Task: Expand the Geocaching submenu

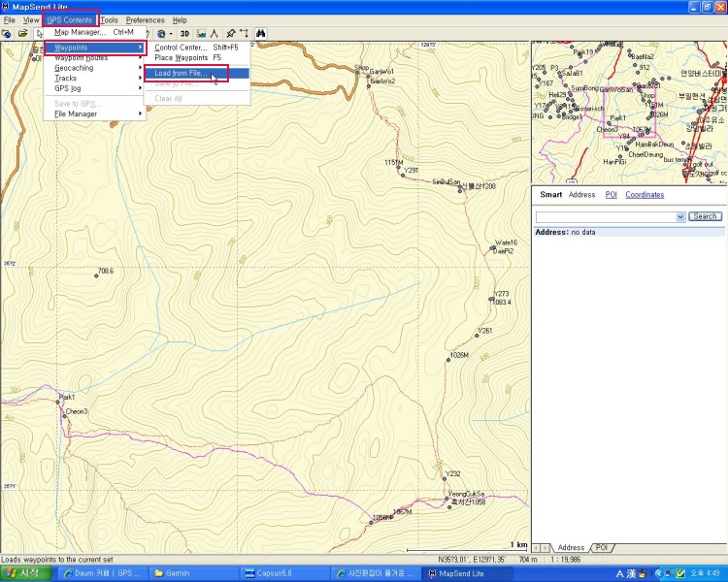Action: [x=94, y=68]
